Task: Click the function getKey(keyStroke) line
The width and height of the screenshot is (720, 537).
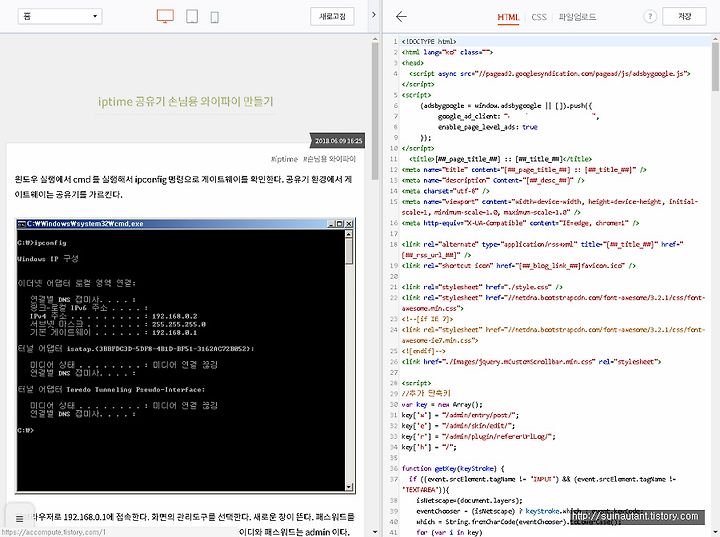Action: [453, 469]
